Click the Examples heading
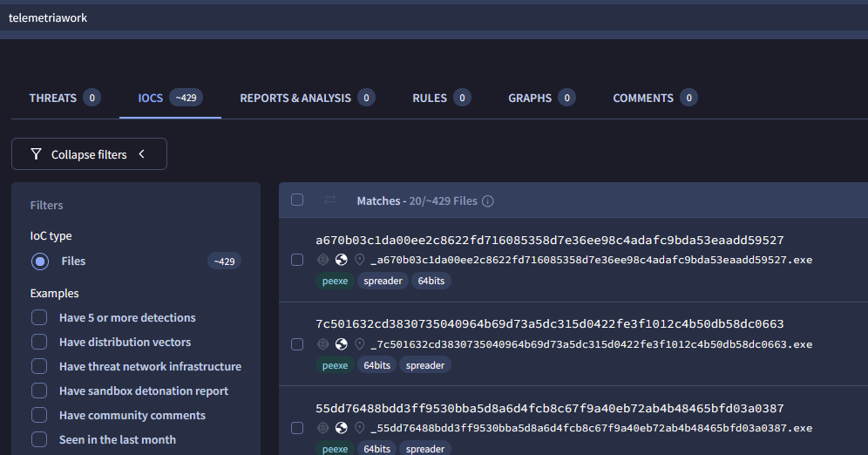This screenshot has width=868, height=455. (x=54, y=294)
